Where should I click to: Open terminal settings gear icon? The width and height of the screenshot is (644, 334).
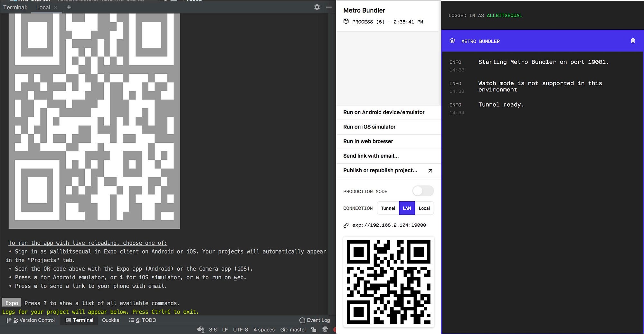[x=317, y=7]
